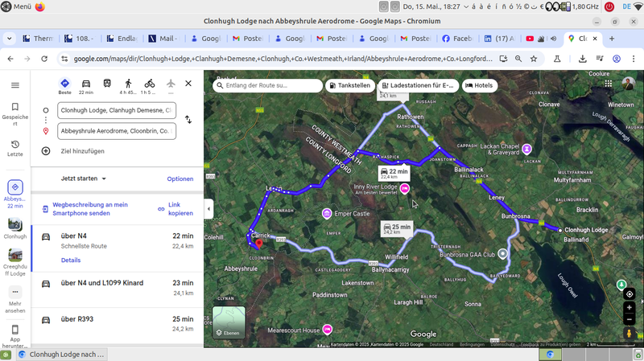The height and width of the screenshot is (361, 644).
Task: Click the Ziel hinzufügen plus icon
Action: pos(46,151)
